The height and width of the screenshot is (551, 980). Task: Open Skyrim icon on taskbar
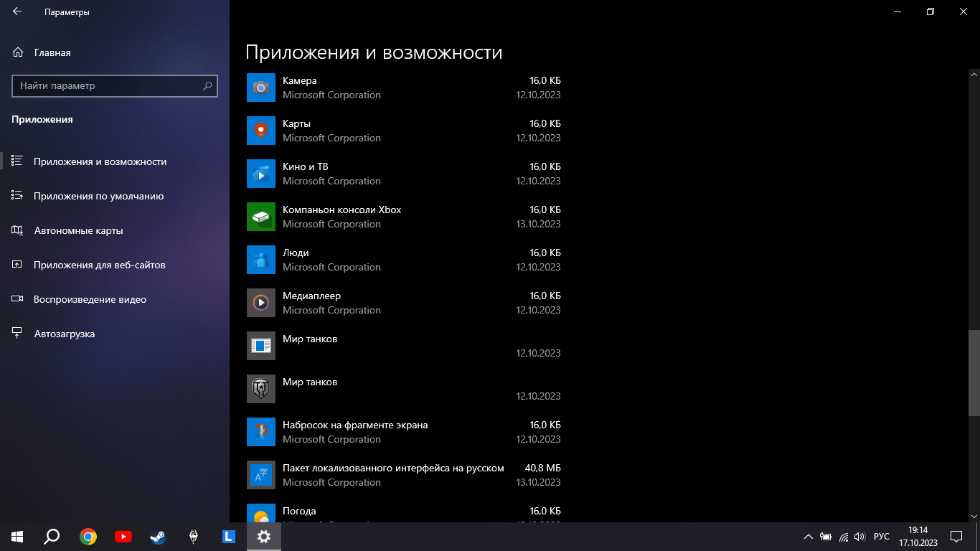point(193,536)
